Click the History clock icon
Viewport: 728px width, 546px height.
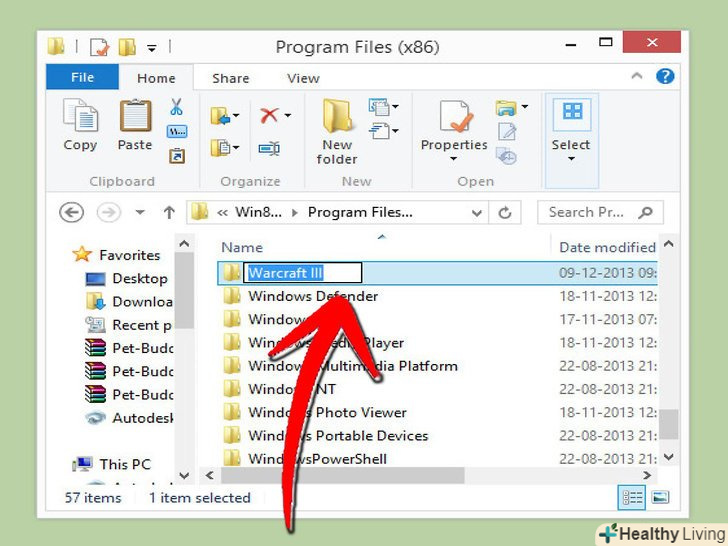pyautogui.click(x=506, y=156)
